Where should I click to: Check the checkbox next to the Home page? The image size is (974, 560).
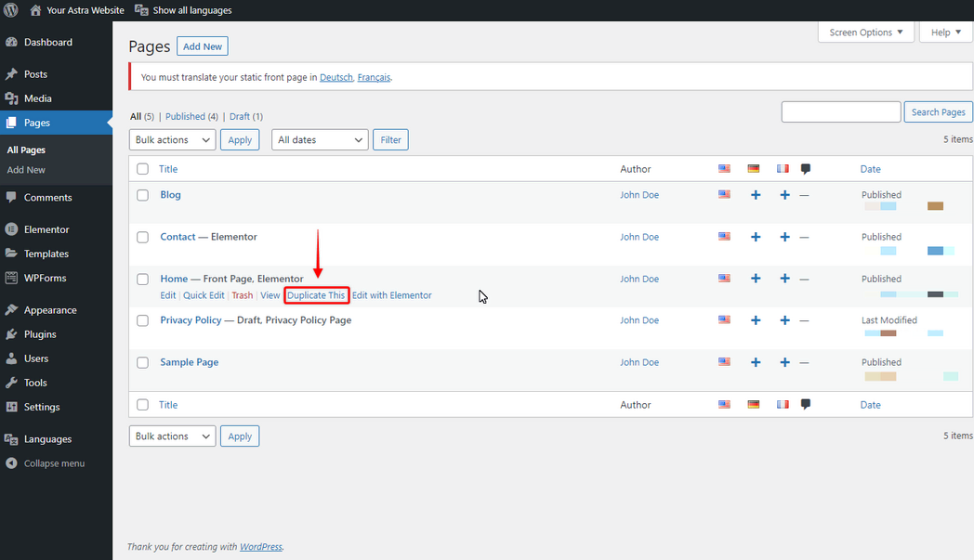click(x=142, y=279)
